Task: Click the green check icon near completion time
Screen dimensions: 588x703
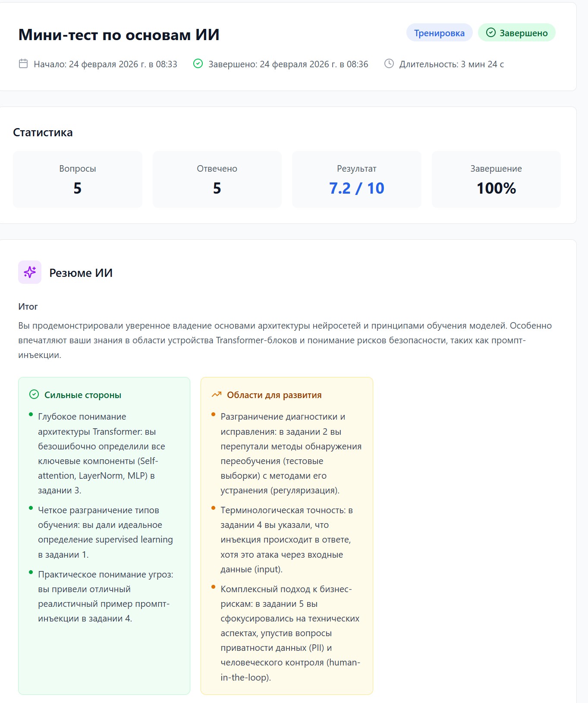Action: coord(198,64)
